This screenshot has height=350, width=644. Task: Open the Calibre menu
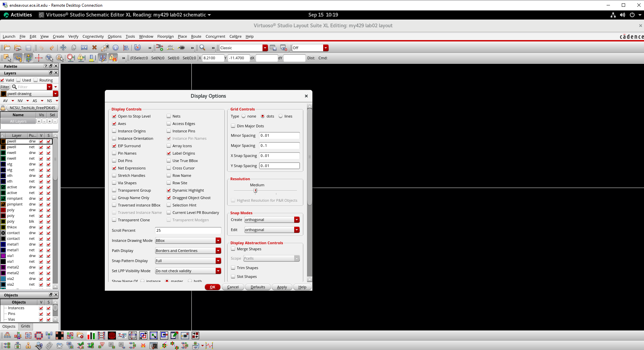click(236, 36)
